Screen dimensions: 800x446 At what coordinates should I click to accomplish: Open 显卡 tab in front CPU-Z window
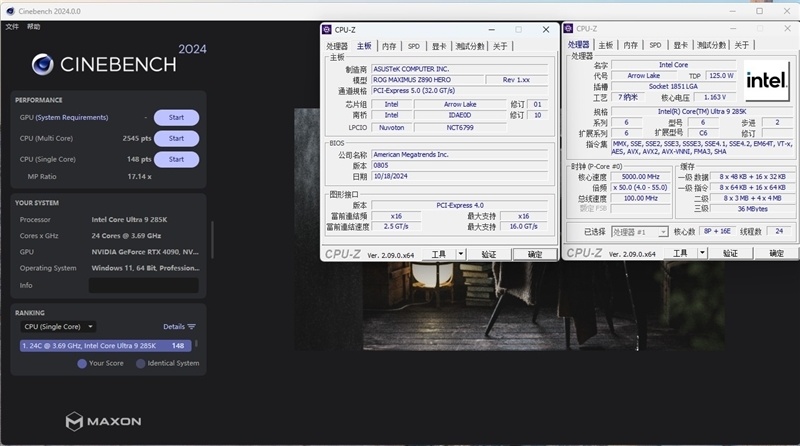(x=439, y=46)
